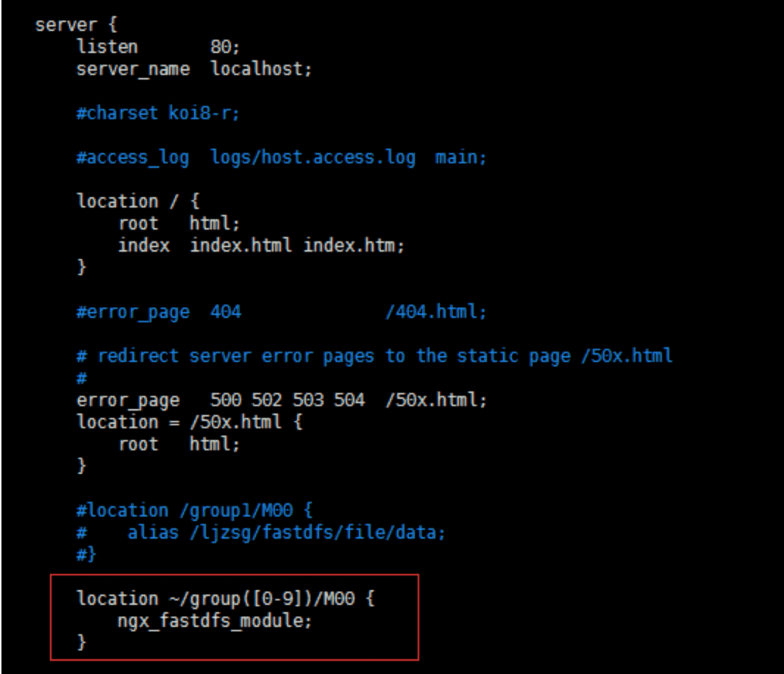Click the 'alias /ljzsg/fastdfs/file/data;' line
The image size is (784, 674).
286,533
